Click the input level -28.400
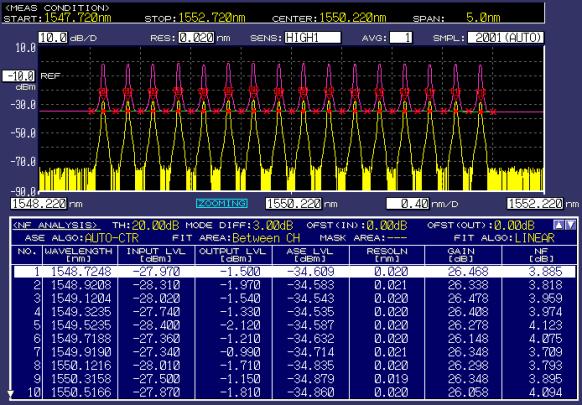 point(156,325)
